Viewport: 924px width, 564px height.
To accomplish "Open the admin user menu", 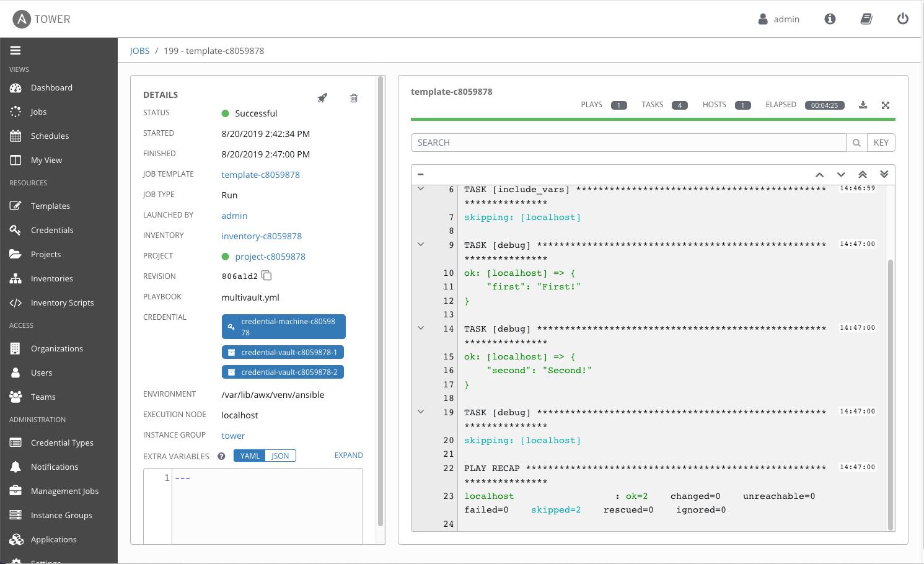I will tap(779, 19).
